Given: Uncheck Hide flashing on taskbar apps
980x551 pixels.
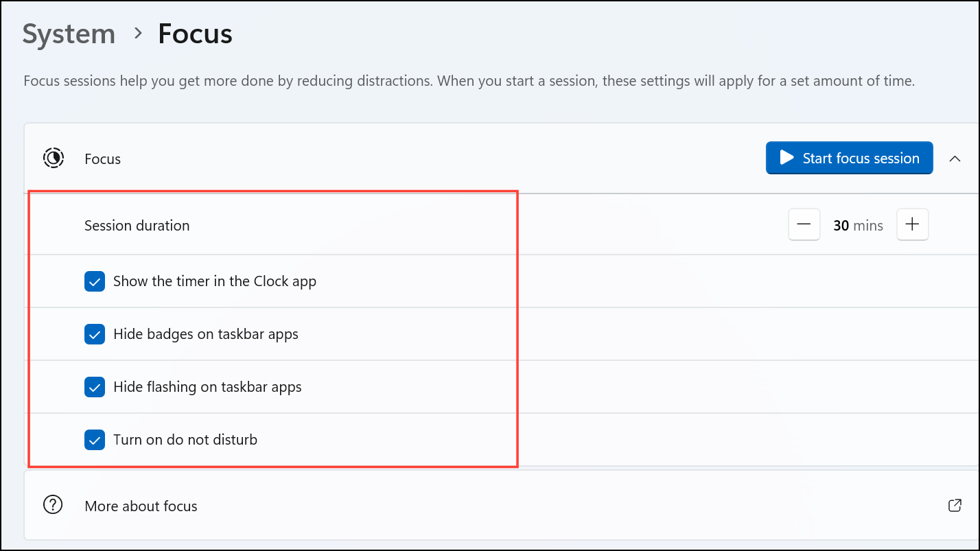Looking at the screenshot, I should (95, 387).
